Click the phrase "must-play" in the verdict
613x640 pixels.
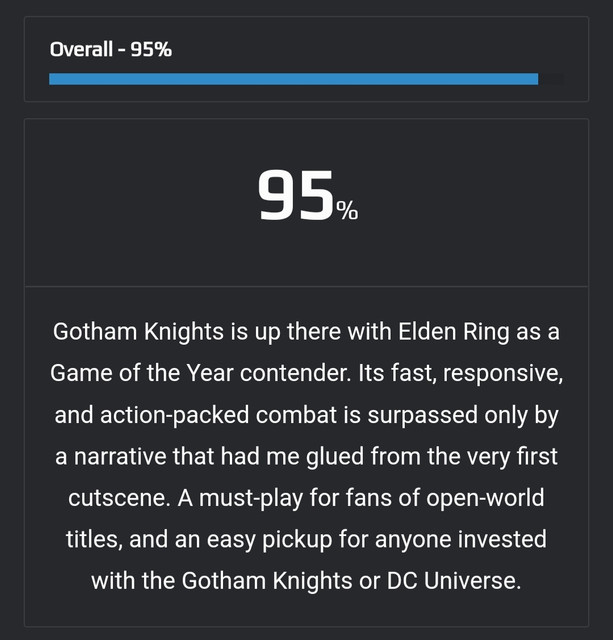(251, 498)
